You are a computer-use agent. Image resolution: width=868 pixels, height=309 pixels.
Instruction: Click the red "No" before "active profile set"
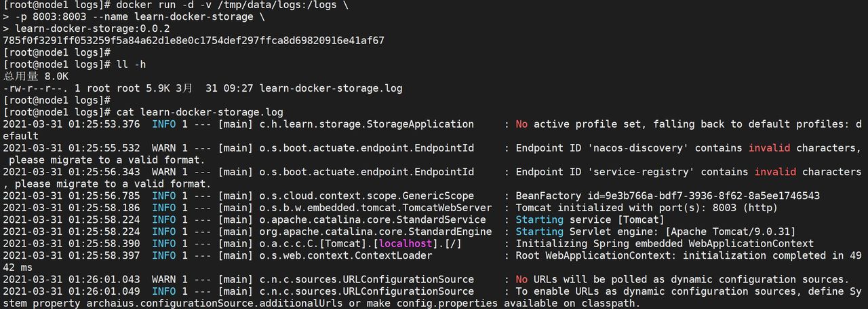(521, 124)
